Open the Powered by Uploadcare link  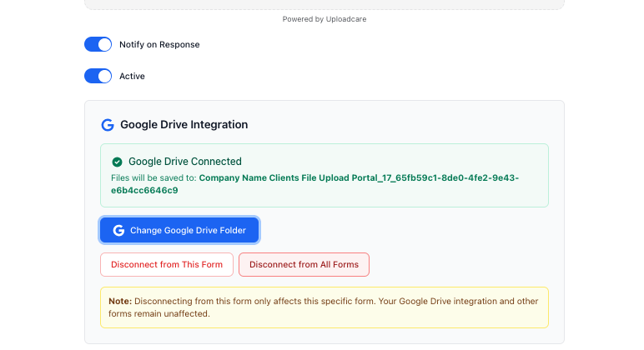324,19
